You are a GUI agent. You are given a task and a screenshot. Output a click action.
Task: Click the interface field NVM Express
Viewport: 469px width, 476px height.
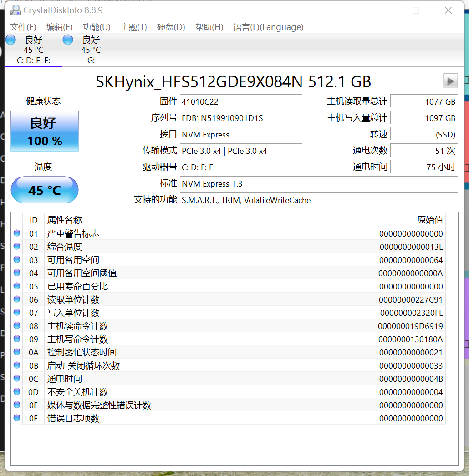click(x=241, y=135)
